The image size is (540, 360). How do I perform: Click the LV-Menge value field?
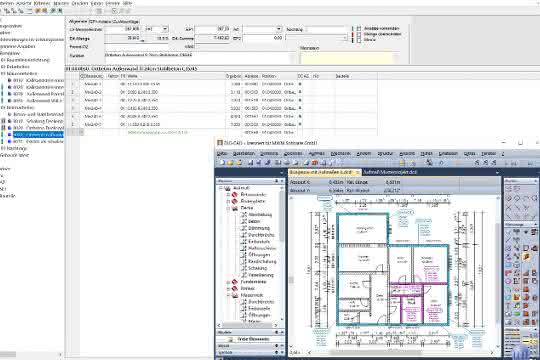coord(123,29)
